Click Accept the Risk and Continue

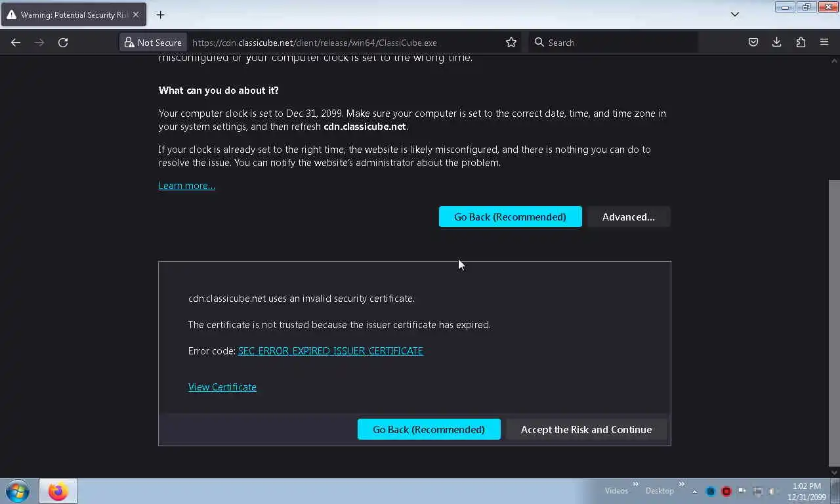[x=586, y=429]
